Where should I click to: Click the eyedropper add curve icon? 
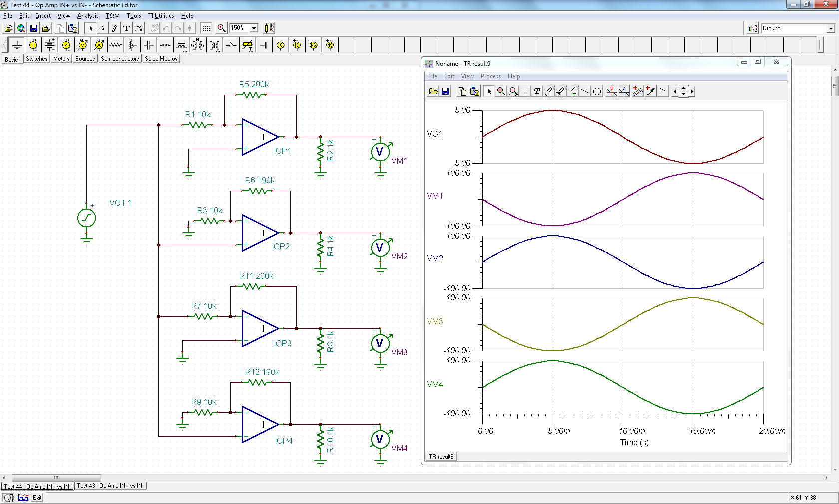(650, 91)
